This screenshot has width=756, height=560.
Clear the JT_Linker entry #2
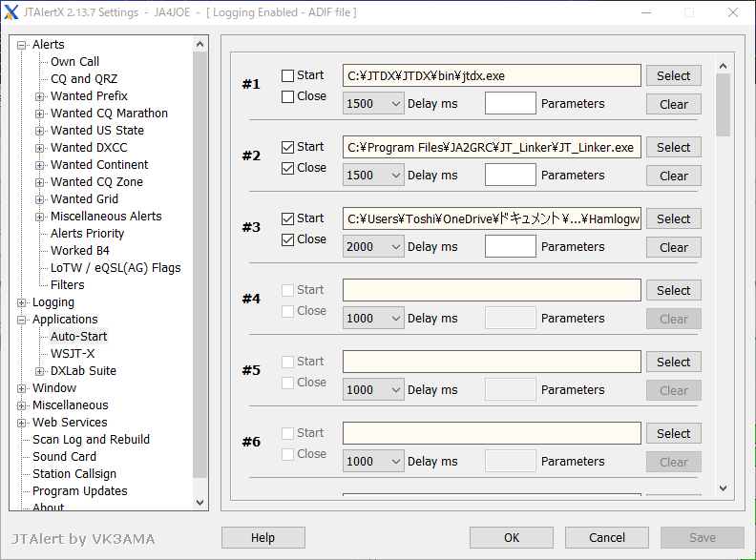click(x=674, y=176)
